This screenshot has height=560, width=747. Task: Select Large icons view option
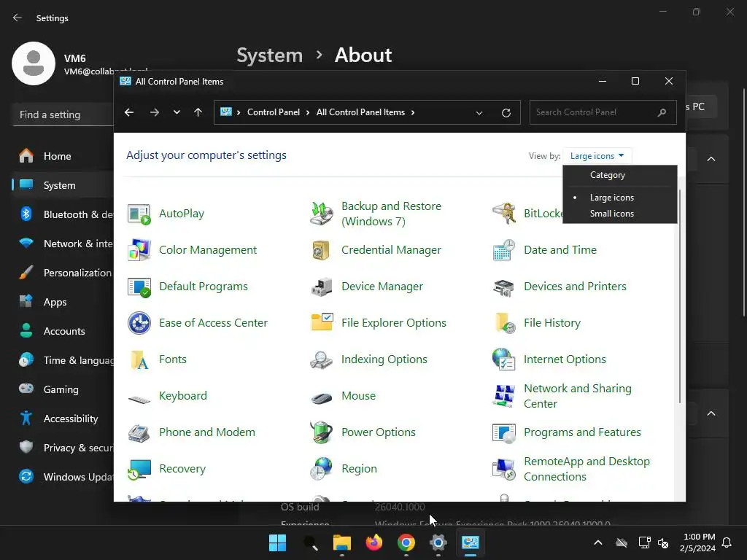pos(612,198)
